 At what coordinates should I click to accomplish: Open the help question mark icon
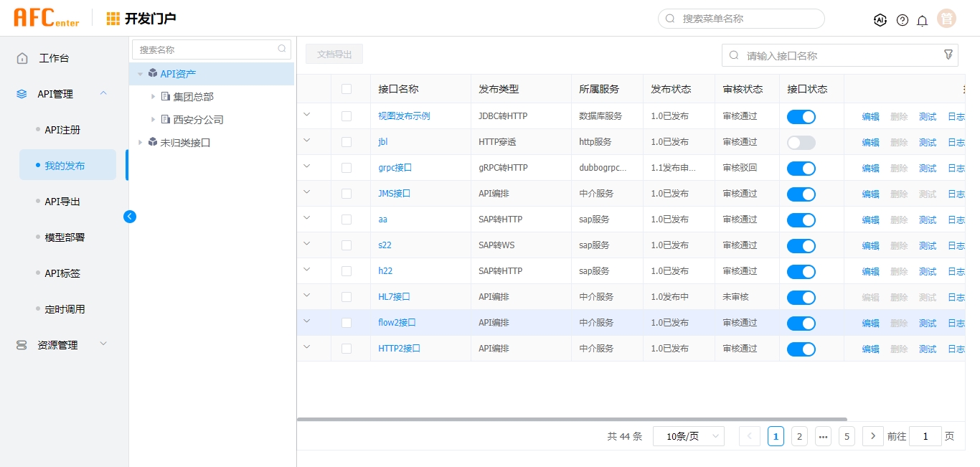click(x=903, y=20)
